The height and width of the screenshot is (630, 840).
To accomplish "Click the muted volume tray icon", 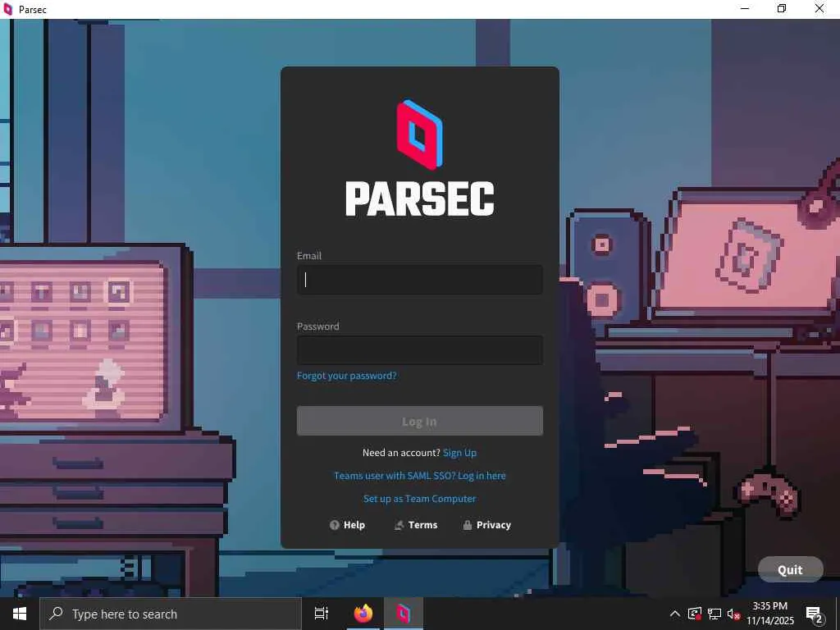I will tap(733, 614).
